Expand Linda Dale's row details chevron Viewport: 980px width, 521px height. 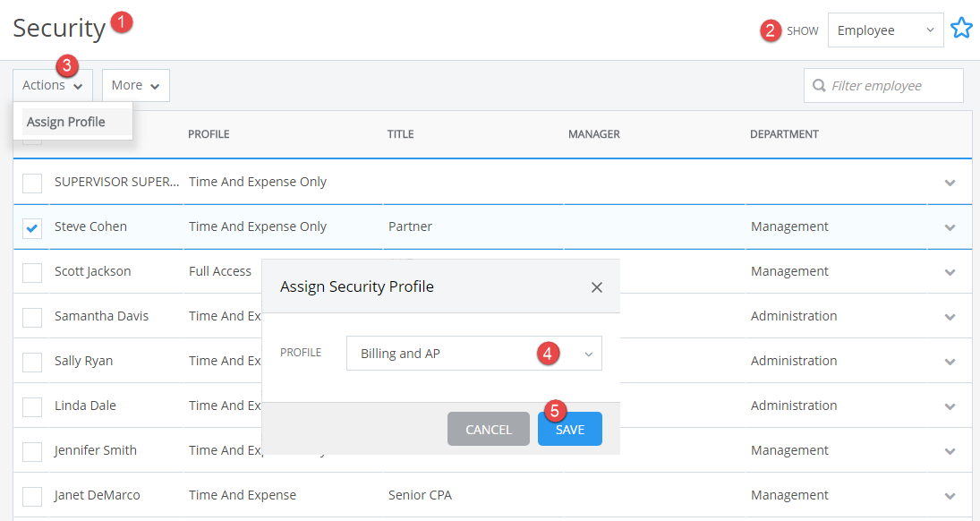(950, 406)
